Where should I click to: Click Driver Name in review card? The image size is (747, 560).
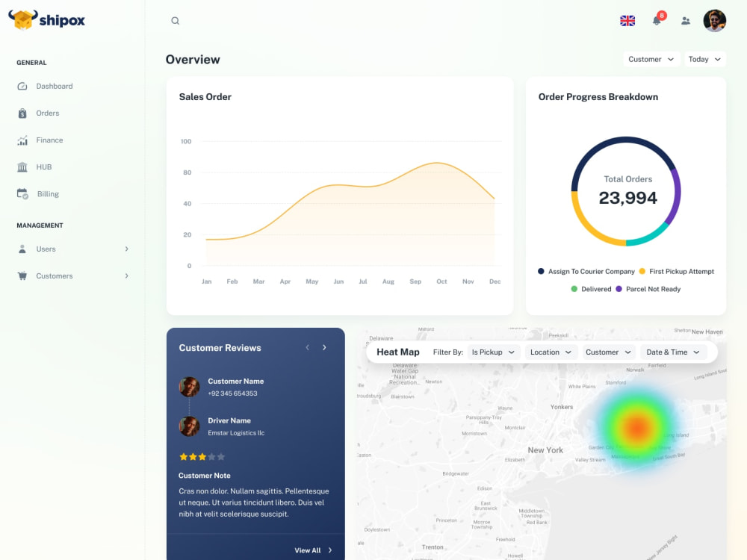229,421
